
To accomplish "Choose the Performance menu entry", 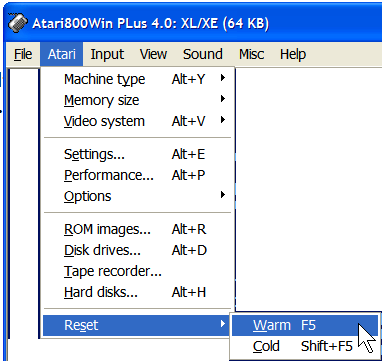I will (138, 175).
